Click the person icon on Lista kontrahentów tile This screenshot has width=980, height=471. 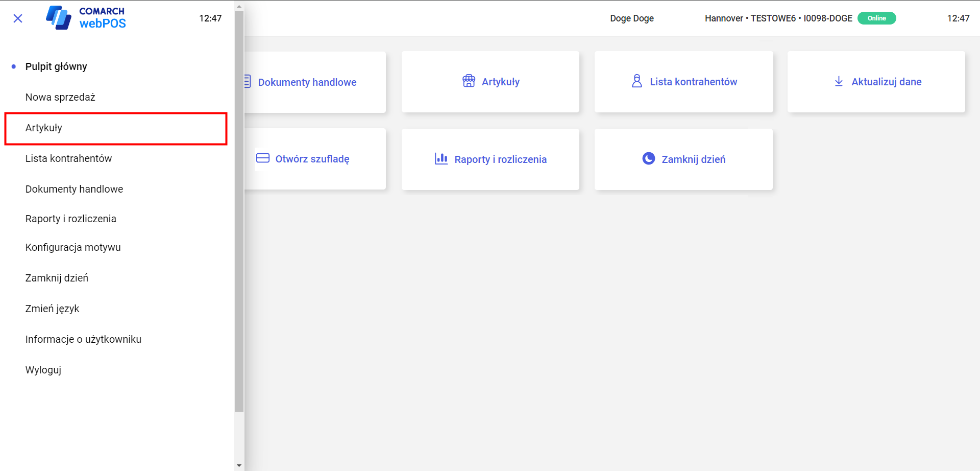[x=636, y=81]
